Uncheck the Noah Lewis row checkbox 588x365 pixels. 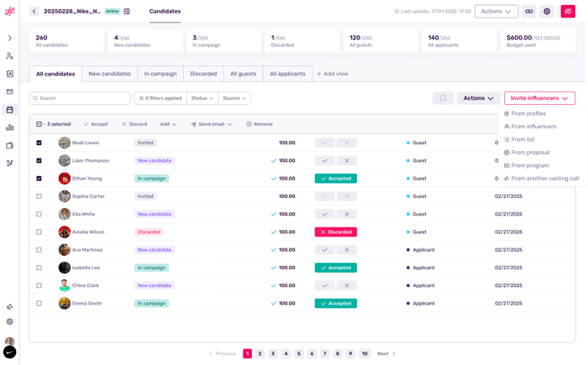[x=39, y=143]
